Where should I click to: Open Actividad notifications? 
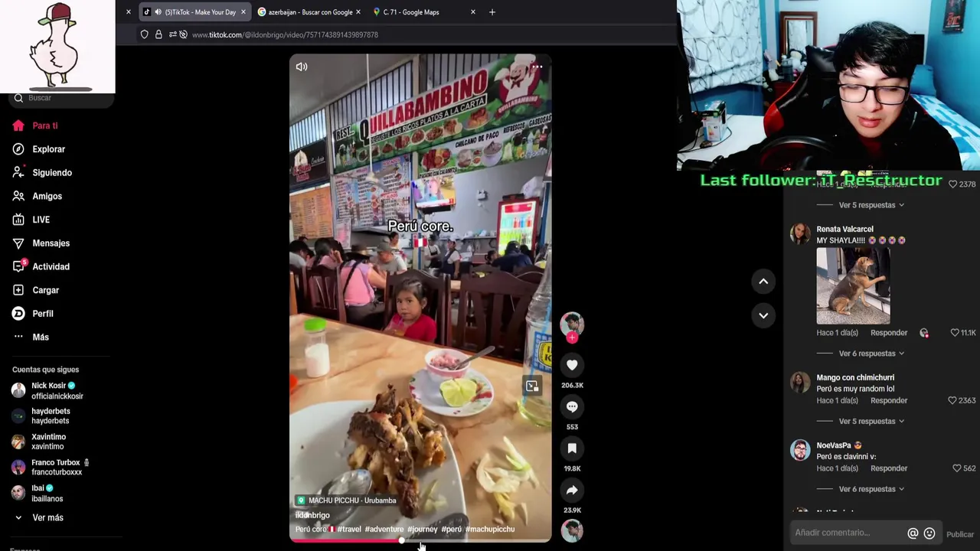coord(51,267)
